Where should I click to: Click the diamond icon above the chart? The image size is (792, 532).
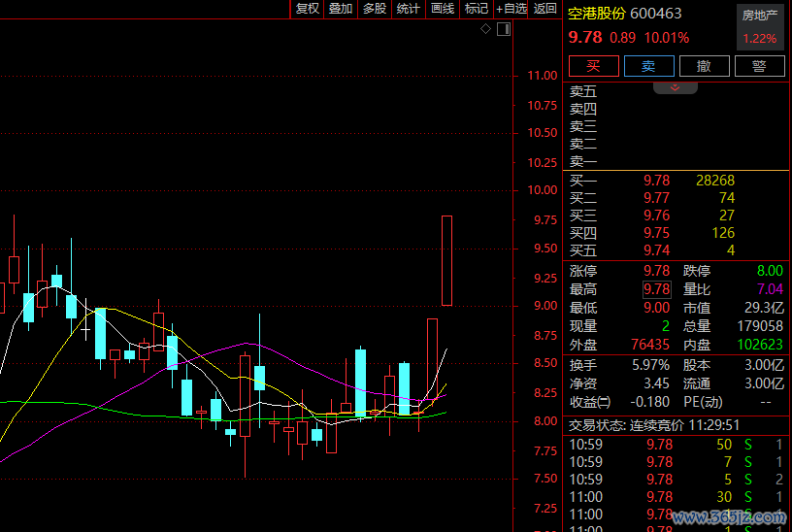tap(485, 29)
